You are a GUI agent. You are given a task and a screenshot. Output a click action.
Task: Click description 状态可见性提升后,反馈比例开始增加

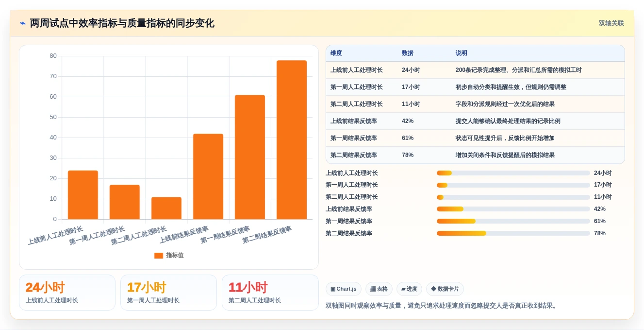[505, 138]
